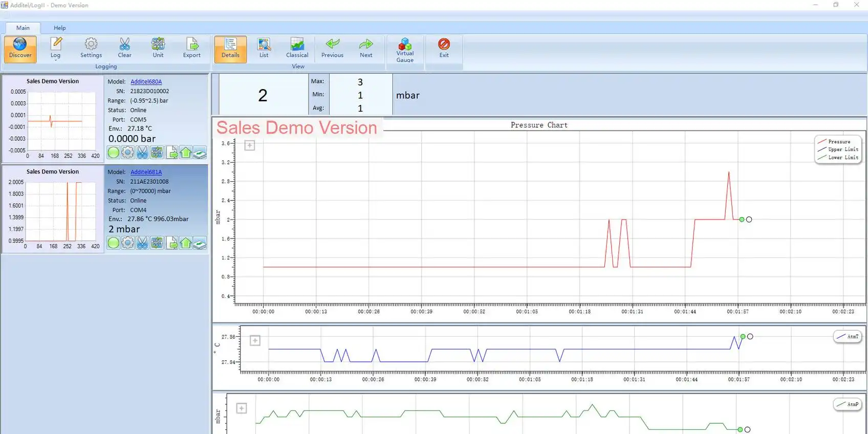Switch to the Details view mode

pos(230,49)
